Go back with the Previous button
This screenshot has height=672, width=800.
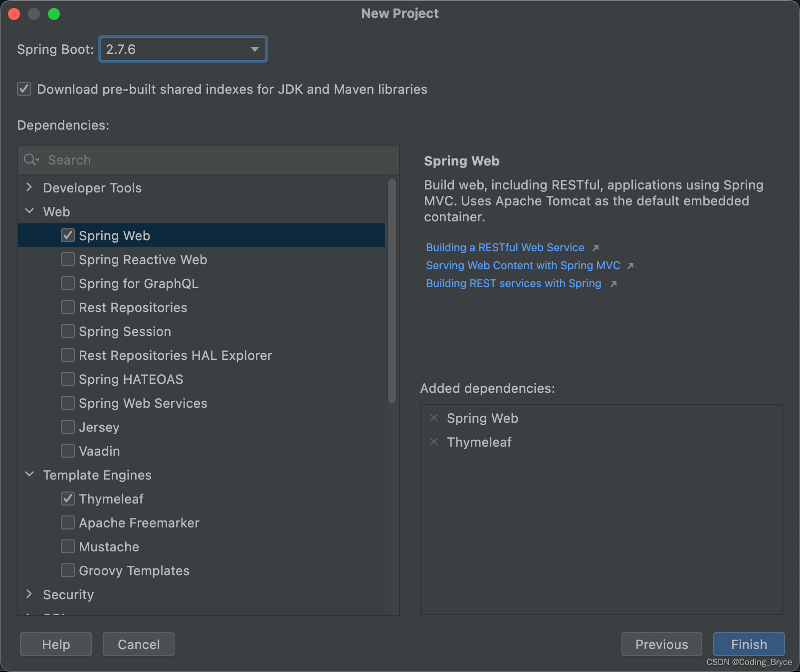tap(661, 644)
